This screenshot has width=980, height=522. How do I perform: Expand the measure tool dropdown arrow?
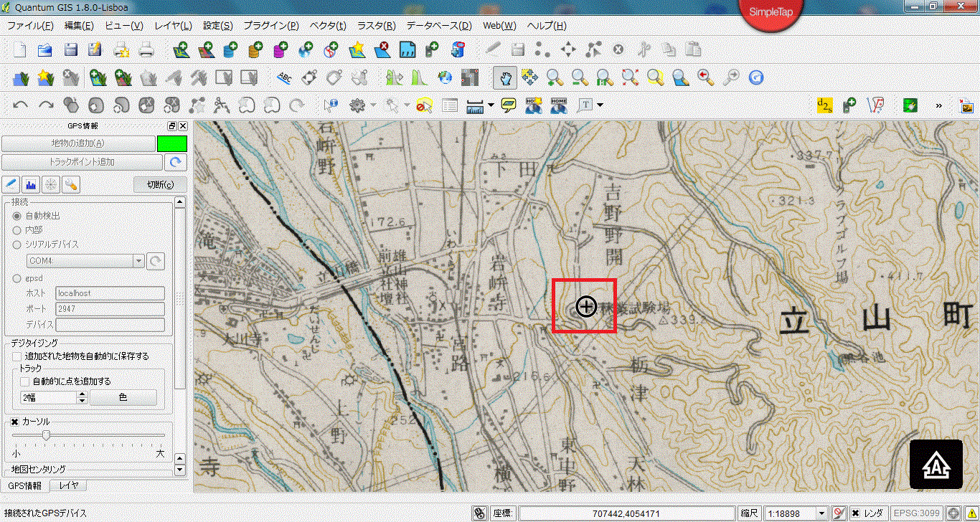click(x=491, y=105)
